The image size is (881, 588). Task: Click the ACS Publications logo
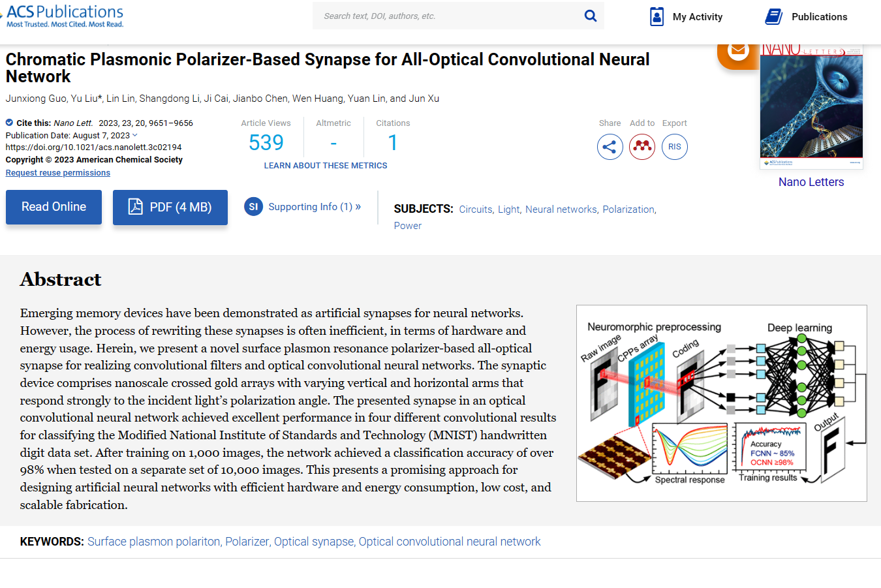pyautogui.click(x=63, y=16)
